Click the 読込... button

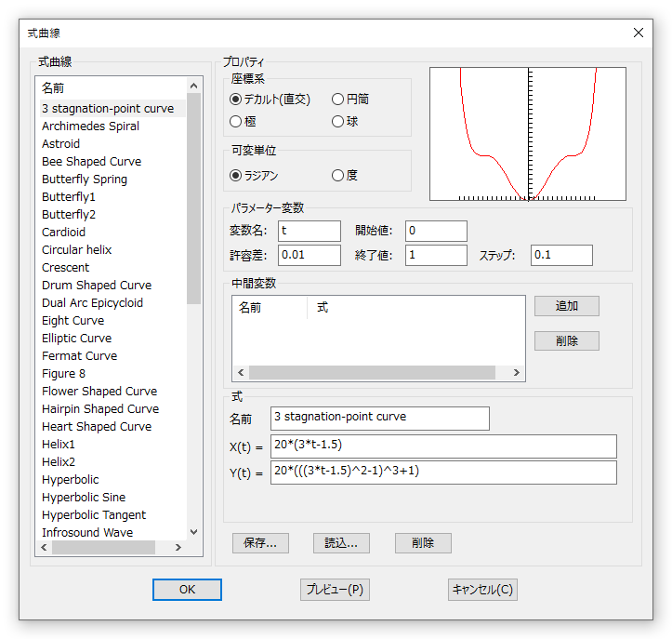[341, 543]
